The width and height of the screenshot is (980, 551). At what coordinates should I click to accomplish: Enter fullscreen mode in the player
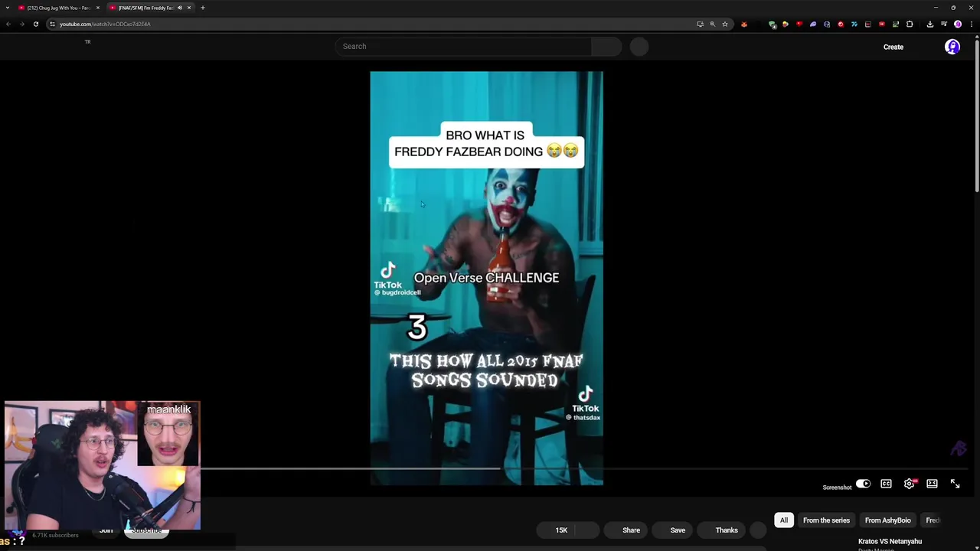tap(955, 484)
